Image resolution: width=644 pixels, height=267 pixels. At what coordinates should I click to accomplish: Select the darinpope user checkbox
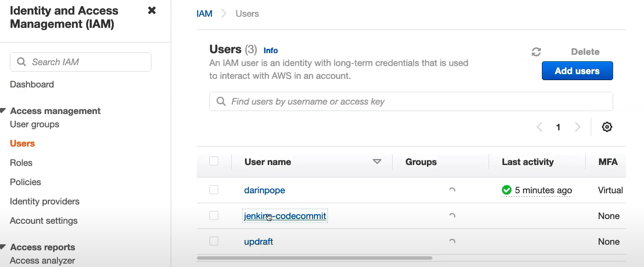click(214, 190)
